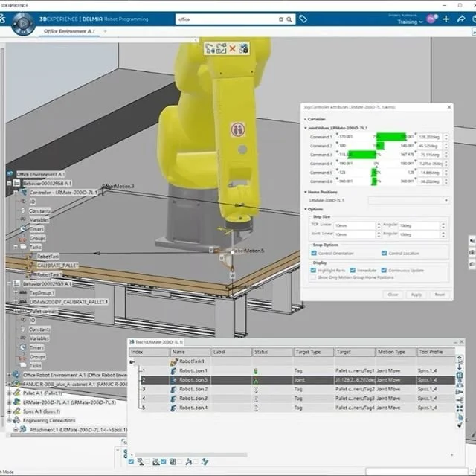Screen dimensions: 476x476
Task: Click the Command.3 joint slider bar
Action: (376, 155)
